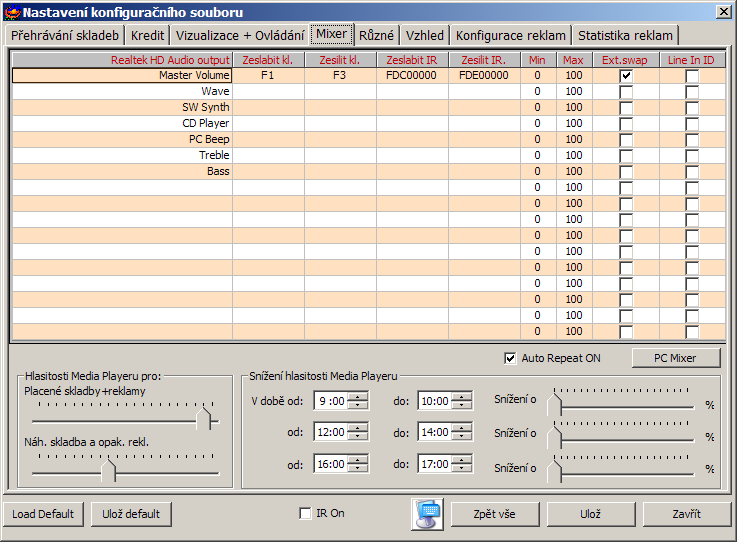
Task: Check Line In ID for PC Beep
Action: point(692,140)
